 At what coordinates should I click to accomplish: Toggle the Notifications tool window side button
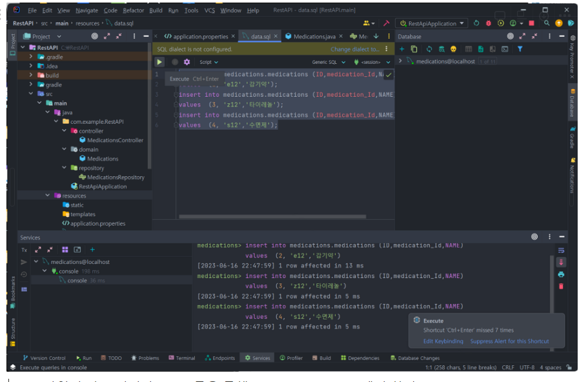click(573, 176)
